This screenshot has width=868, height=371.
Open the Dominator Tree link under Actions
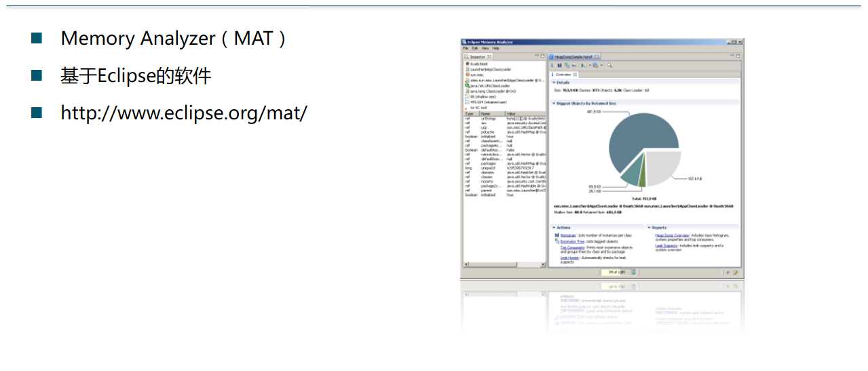572,241
